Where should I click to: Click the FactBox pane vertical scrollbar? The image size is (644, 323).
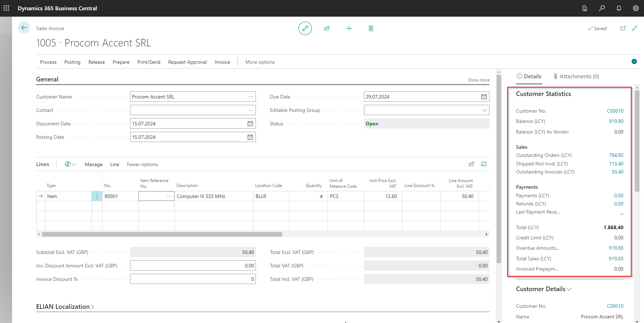(x=637, y=141)
